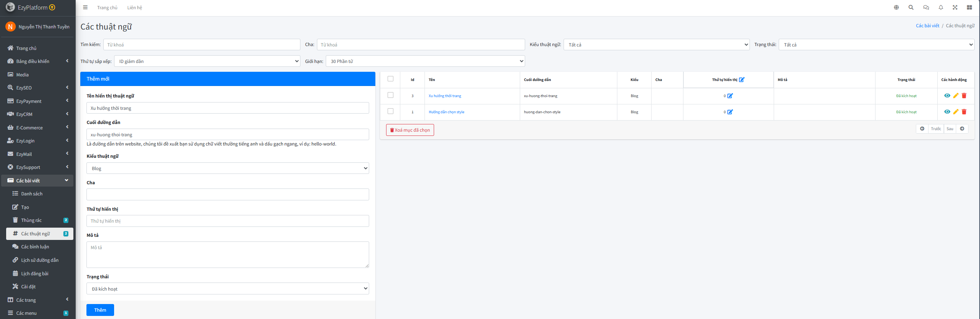This screenshot has width=980, height=319.
Task: Open the Giới hạn dropdown
Action: click(425, 61)
